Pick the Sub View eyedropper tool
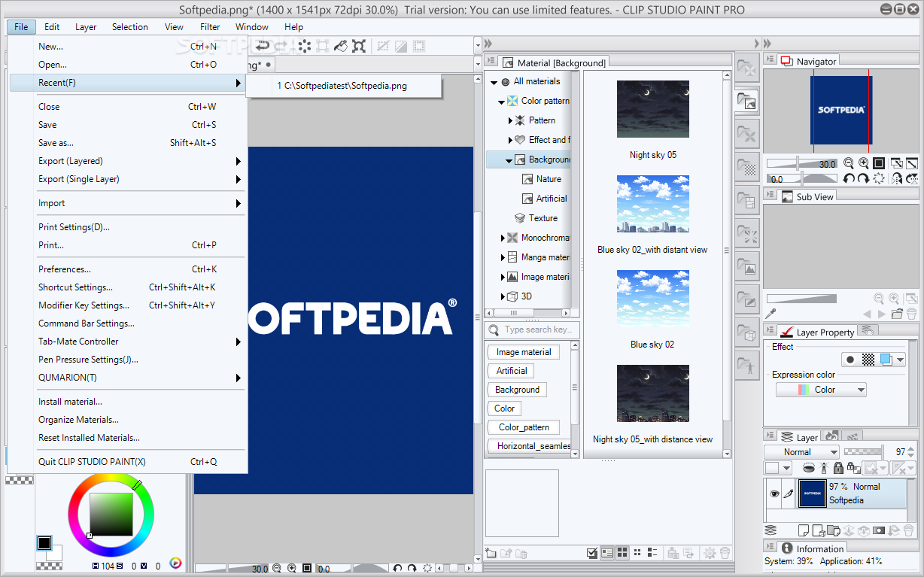This screenshot has height=577, width=924. coord(771,314)
